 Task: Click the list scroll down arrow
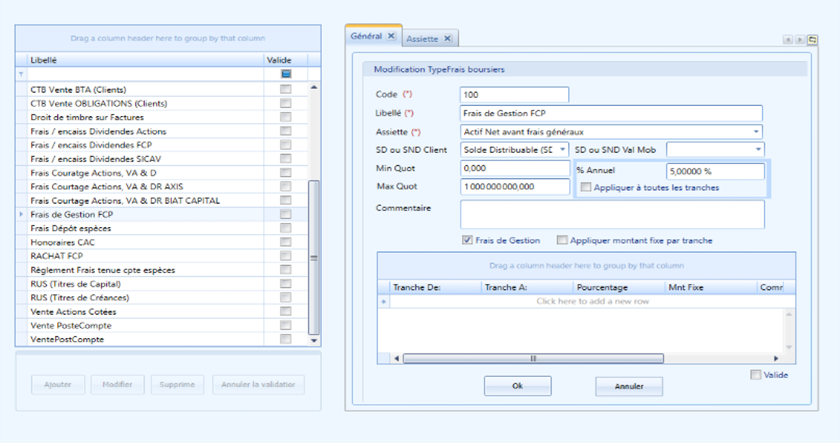coord(314,340)
